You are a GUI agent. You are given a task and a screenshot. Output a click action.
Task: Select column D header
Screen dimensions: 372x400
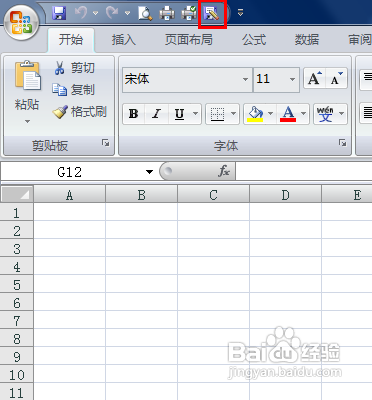click(285, 194)
